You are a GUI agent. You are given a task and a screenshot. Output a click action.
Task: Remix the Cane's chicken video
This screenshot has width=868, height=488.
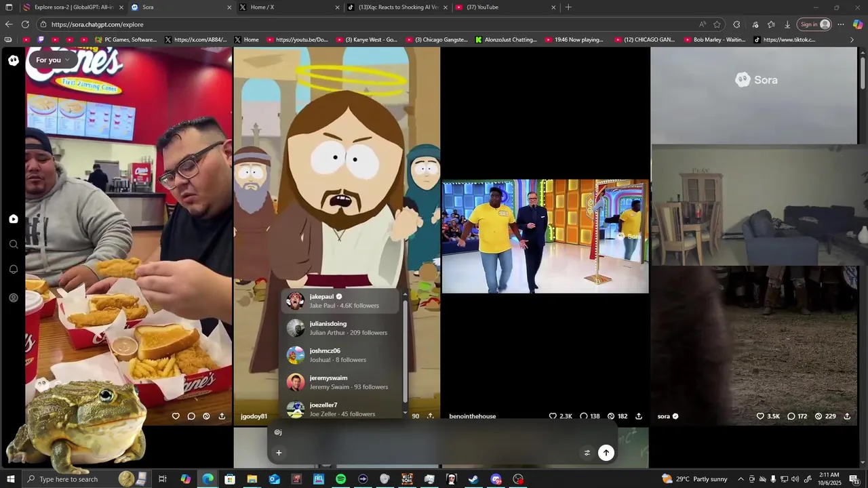(206, 416)
